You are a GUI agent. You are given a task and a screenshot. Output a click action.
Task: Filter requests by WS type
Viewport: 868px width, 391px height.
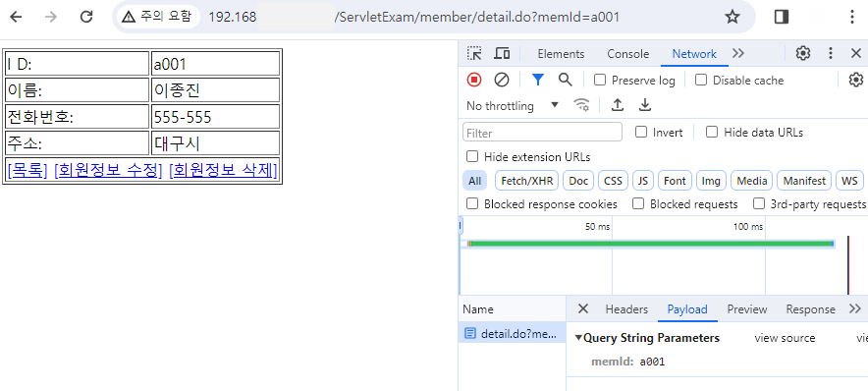pos(849,181)
